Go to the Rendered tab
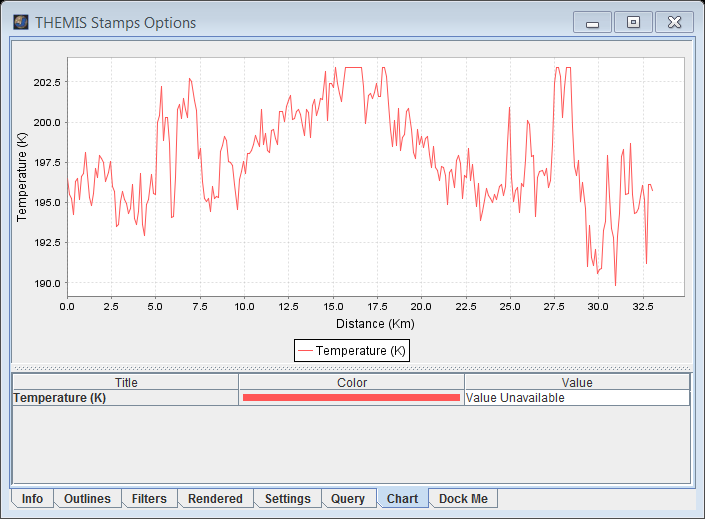This screenshot has height=519, width=705. (x=215, y=498)
